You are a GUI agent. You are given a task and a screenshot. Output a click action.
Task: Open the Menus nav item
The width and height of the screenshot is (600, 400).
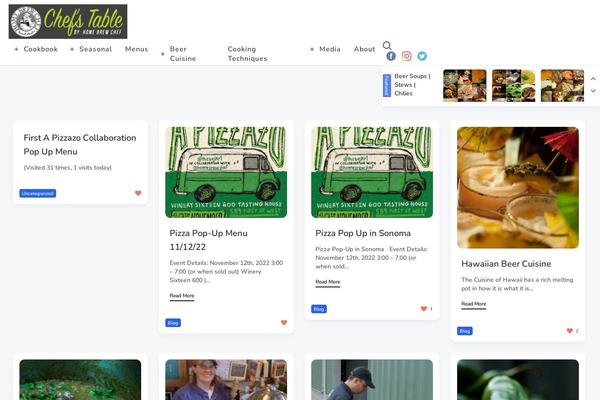[x=137, y=49]
